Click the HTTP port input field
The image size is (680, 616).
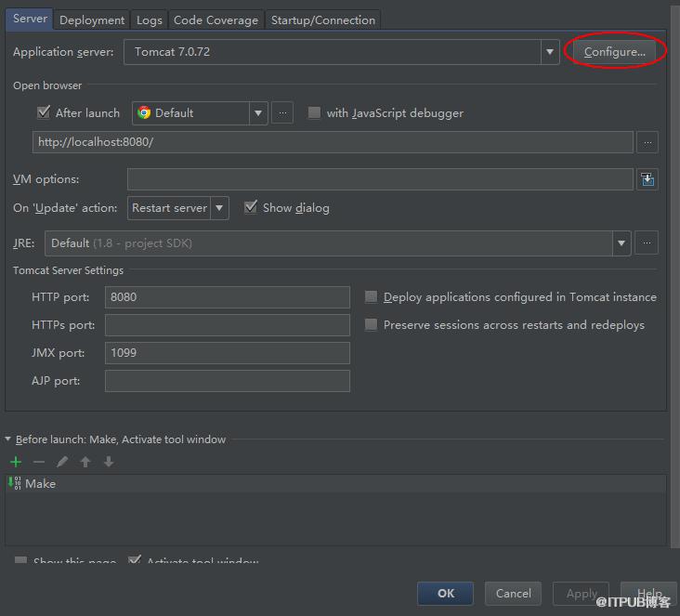228,297
